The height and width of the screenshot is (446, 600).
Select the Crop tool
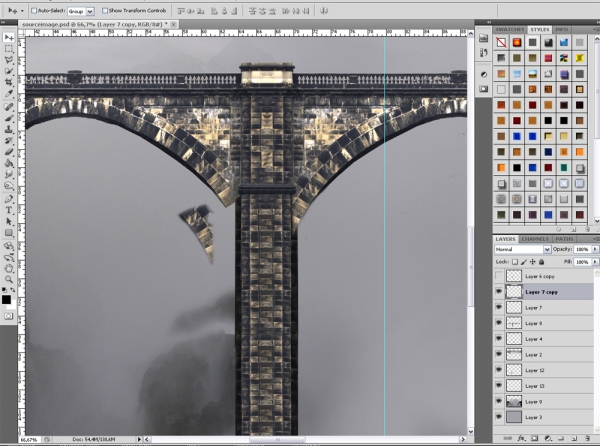9,82
